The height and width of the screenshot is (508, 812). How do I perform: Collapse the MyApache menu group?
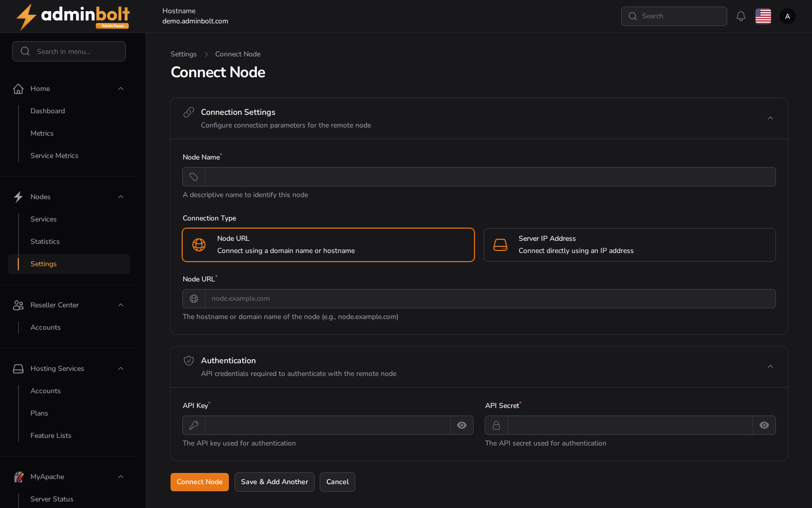point(121,477)
